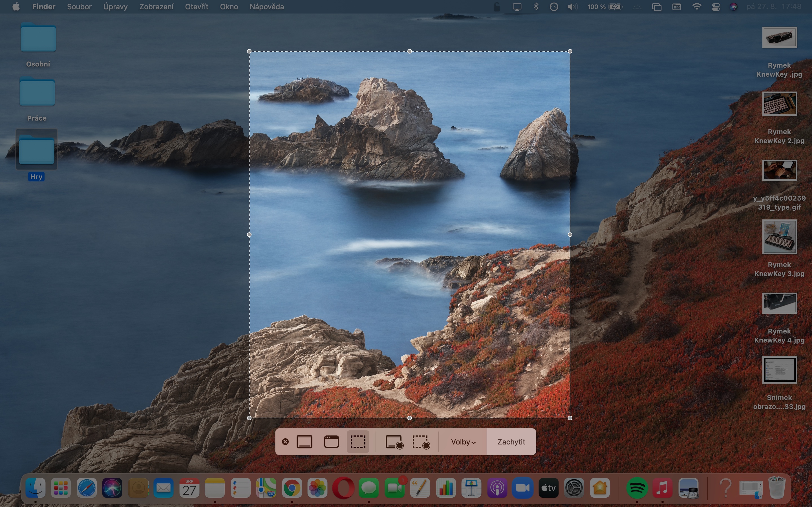Open the Soubor menu
812x507 pixels.
(x=79, y=7)
